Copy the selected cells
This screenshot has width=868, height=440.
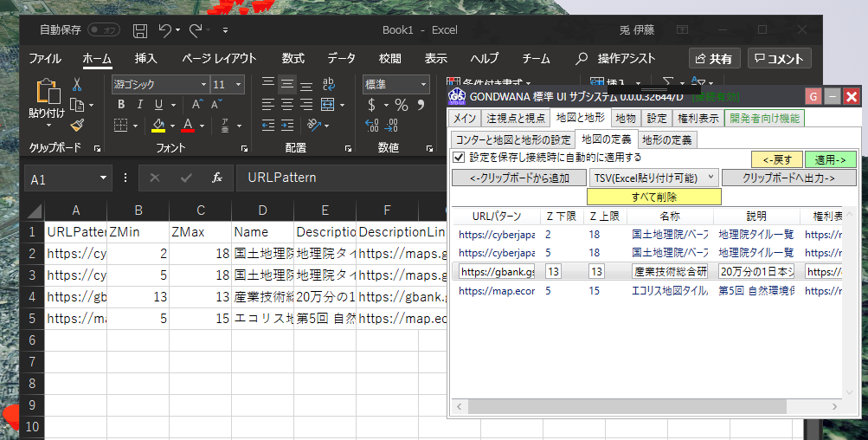tap(77, 106)
